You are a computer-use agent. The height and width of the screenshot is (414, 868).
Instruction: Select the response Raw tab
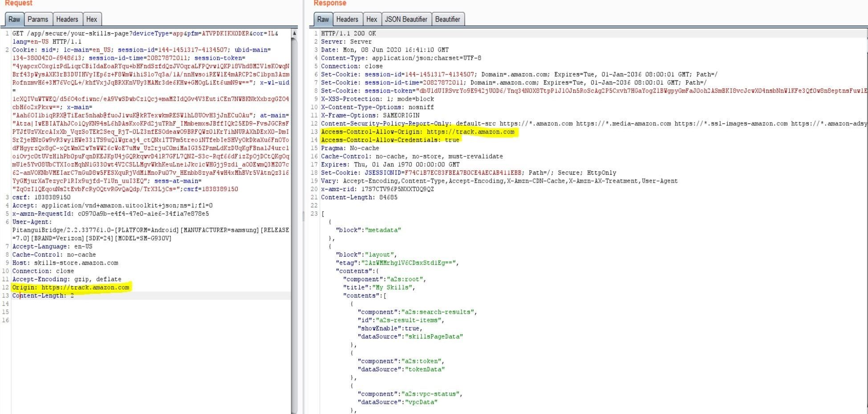(x=323, y=19)
